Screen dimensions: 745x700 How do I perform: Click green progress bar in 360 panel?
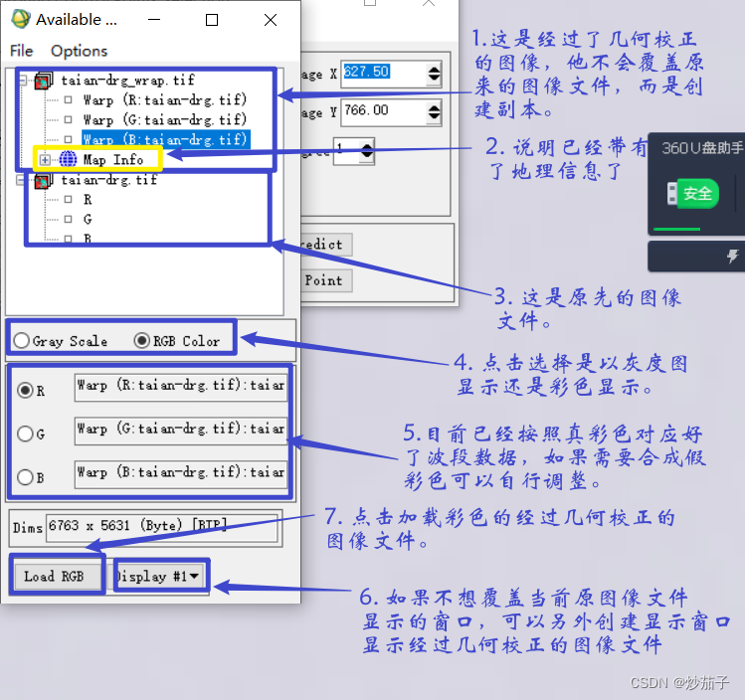pos(676,229)
